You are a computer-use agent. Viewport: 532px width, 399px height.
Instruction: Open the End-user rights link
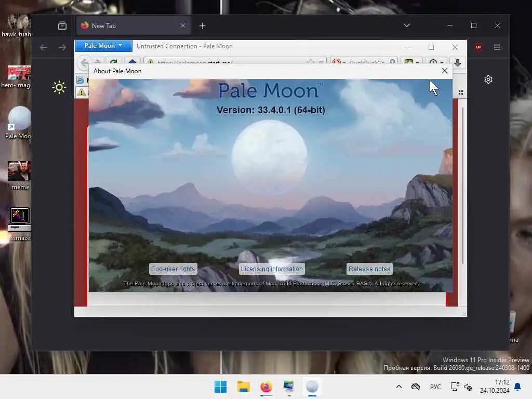[173, 269]
